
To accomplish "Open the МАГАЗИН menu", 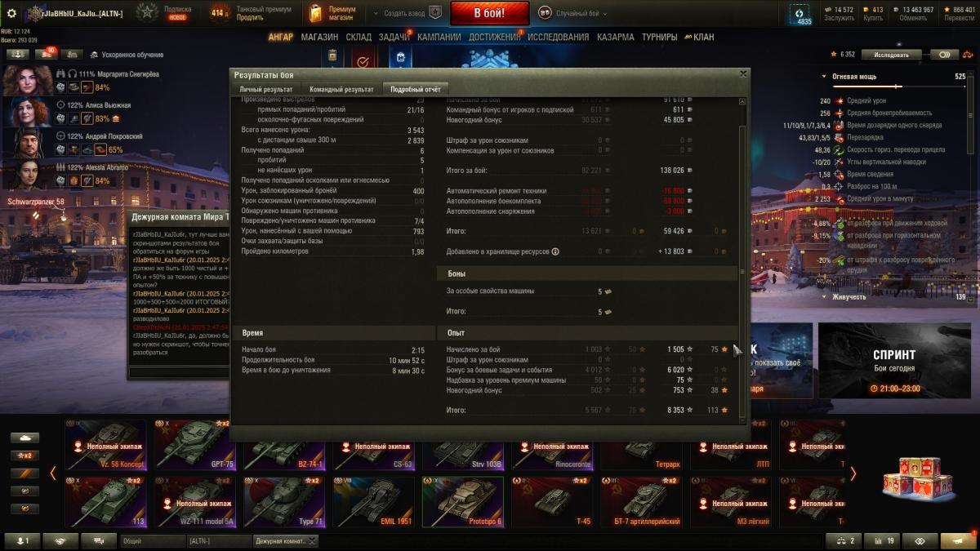I will [319, 37].
